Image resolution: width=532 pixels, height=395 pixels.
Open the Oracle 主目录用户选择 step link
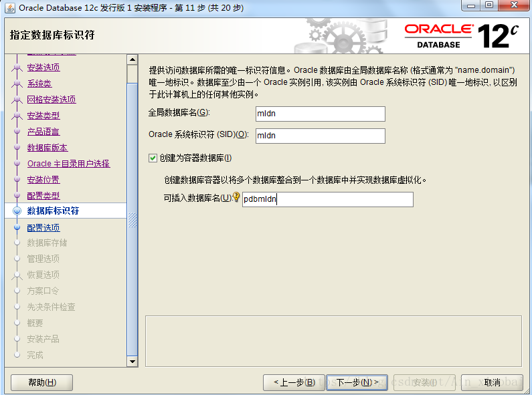68,164
